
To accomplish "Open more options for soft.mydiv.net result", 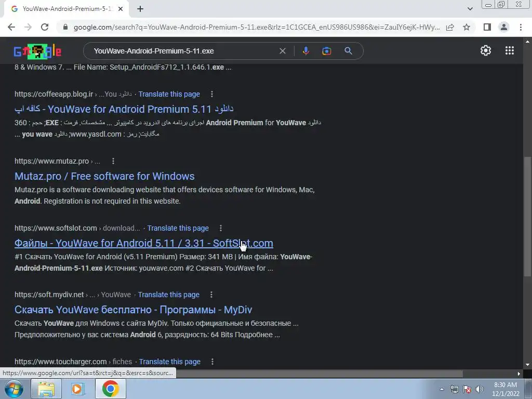I will 211,295.
